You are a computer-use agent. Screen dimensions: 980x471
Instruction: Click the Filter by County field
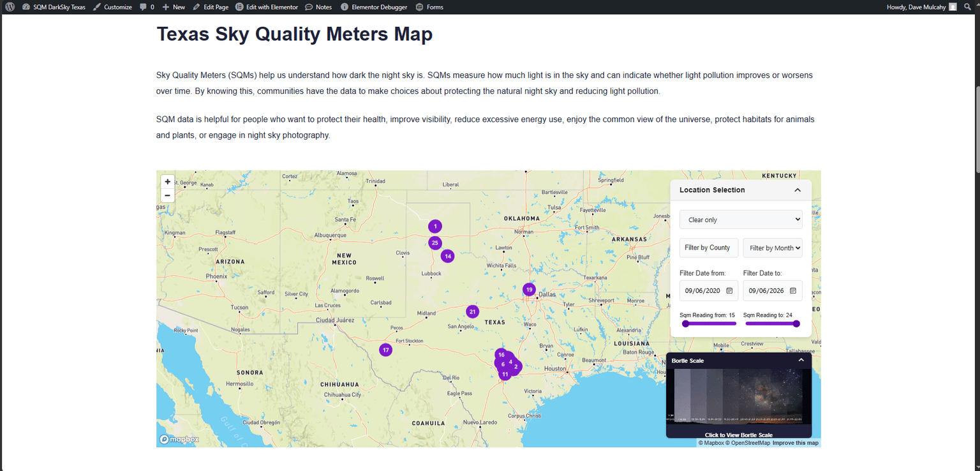[709, 248]
